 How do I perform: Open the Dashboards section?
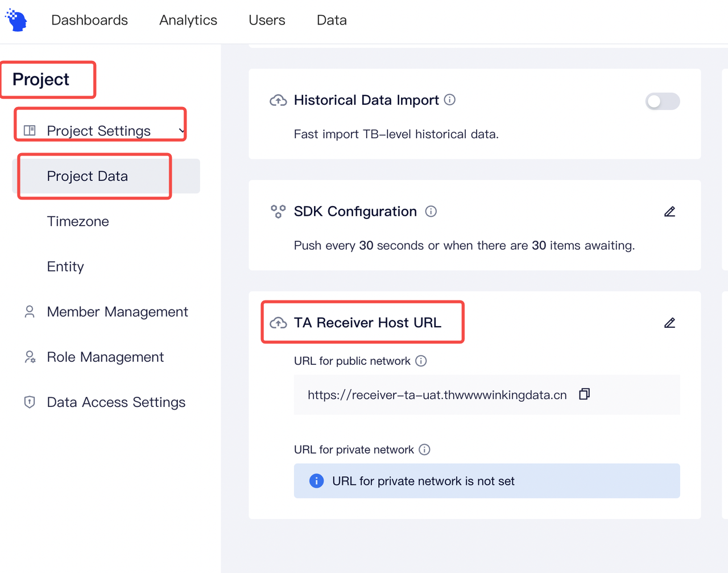pyautogui.click(x=89, y=20)
